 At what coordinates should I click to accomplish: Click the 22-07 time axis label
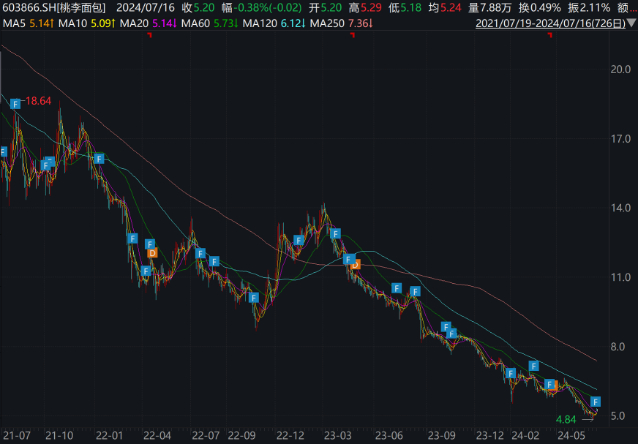coord(205,436)
